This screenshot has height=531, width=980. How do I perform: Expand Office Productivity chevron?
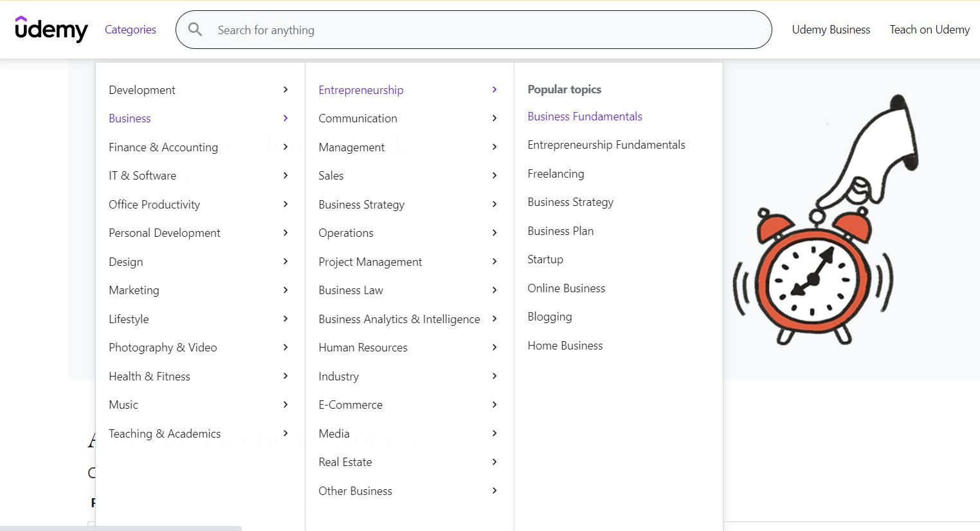pos(286,204)
